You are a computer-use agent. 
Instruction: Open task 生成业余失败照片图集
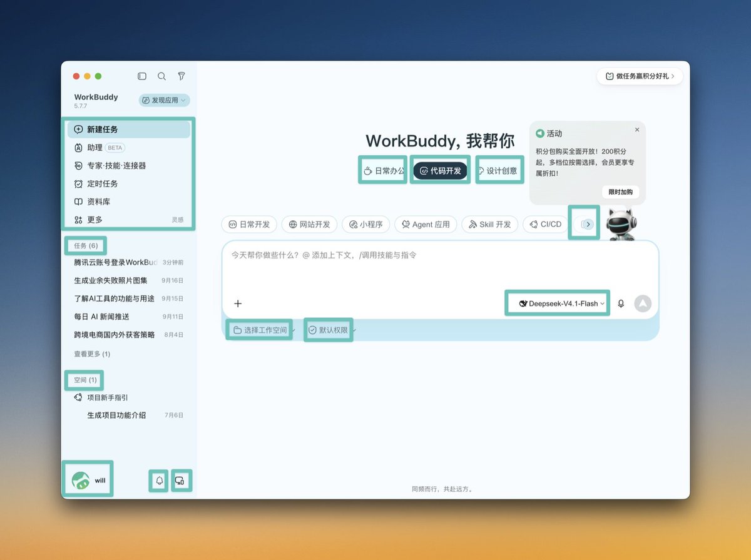(x=129, y=280)
